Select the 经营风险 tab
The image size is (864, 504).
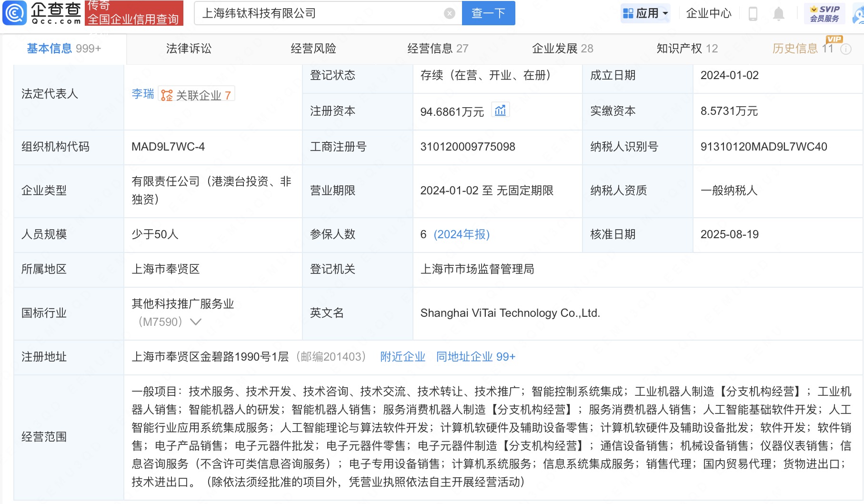pyautogui.click(x=313, y=49)
